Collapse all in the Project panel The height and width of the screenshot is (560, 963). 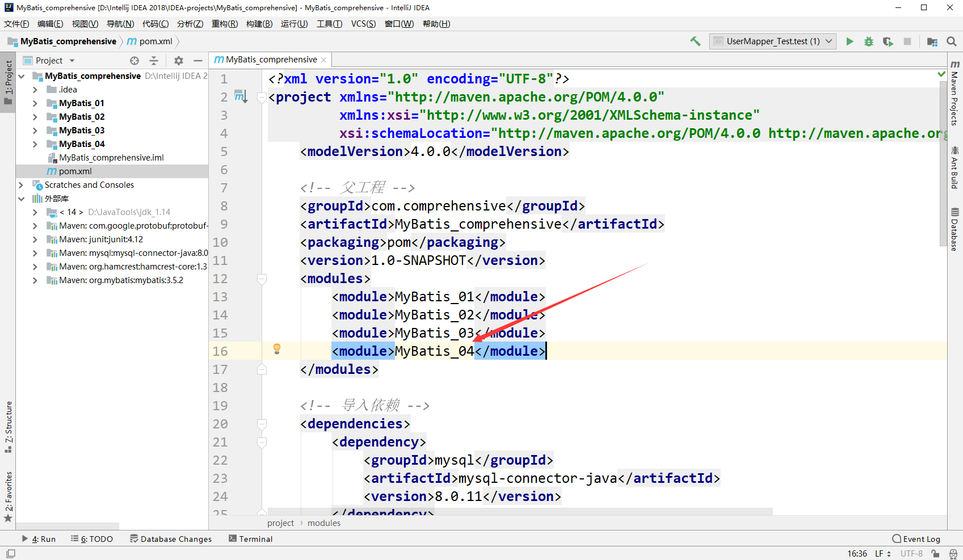[x=154, y=61]
